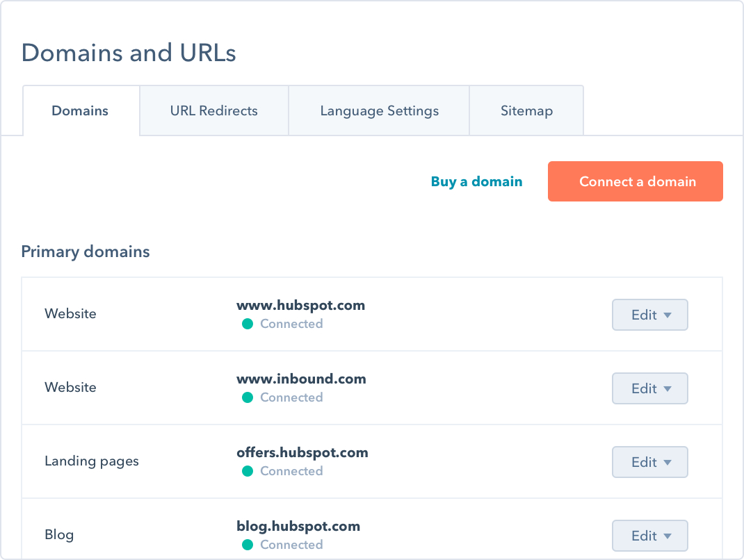
Task: Click the blog.hubspot.com domain name
Action: point(298,526)
